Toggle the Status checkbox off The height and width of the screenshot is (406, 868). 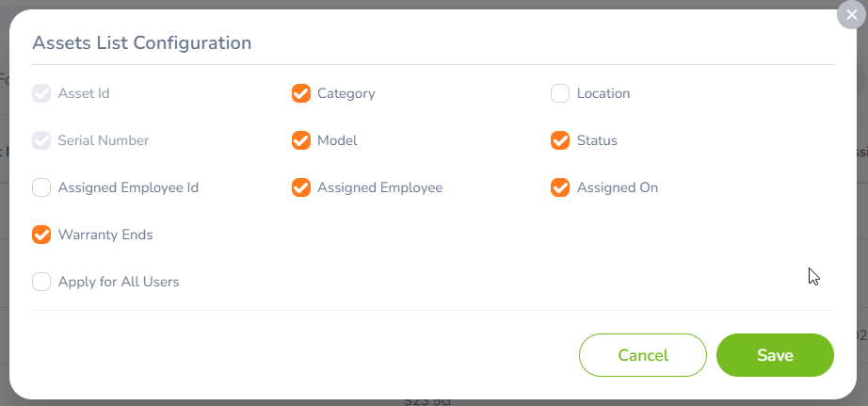point(560,140)
